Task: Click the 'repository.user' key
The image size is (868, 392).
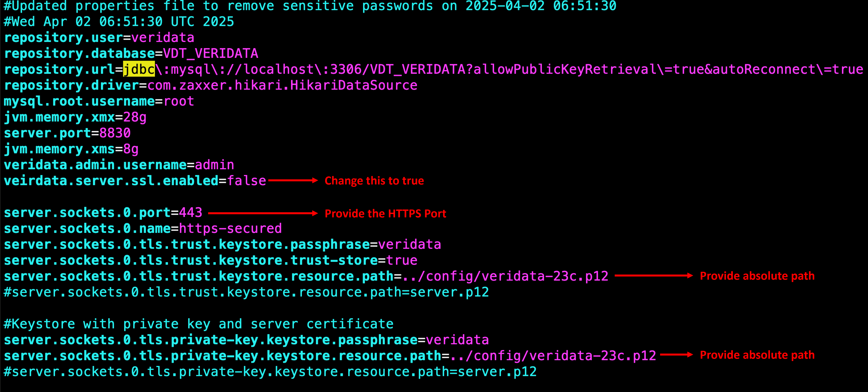Action: point(63,38)
